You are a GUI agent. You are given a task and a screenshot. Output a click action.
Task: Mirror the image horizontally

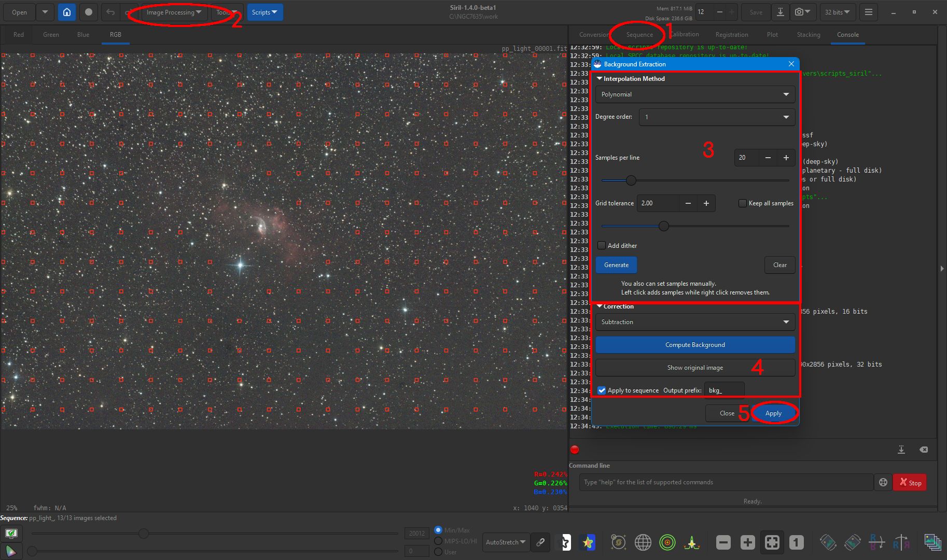click(x=901, y=542)
